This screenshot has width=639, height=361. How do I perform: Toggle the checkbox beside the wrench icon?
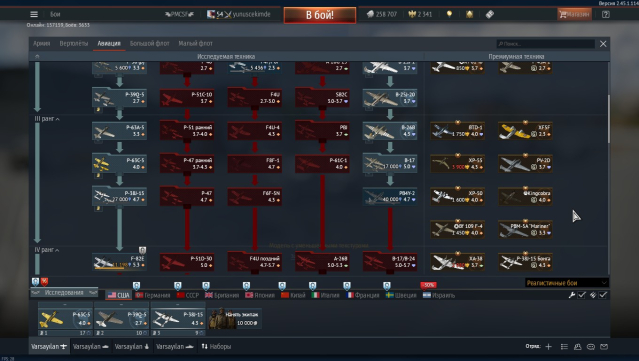(582, 295)
